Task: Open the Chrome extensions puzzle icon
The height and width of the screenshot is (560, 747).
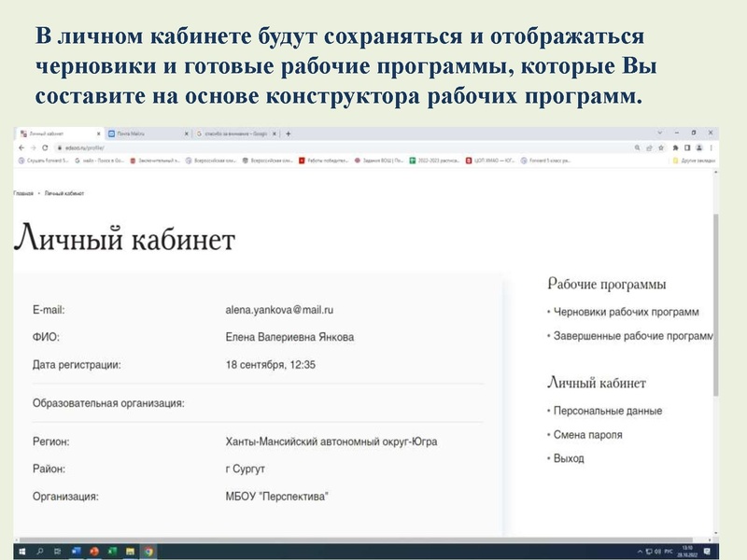Action: tap(675, 147)
